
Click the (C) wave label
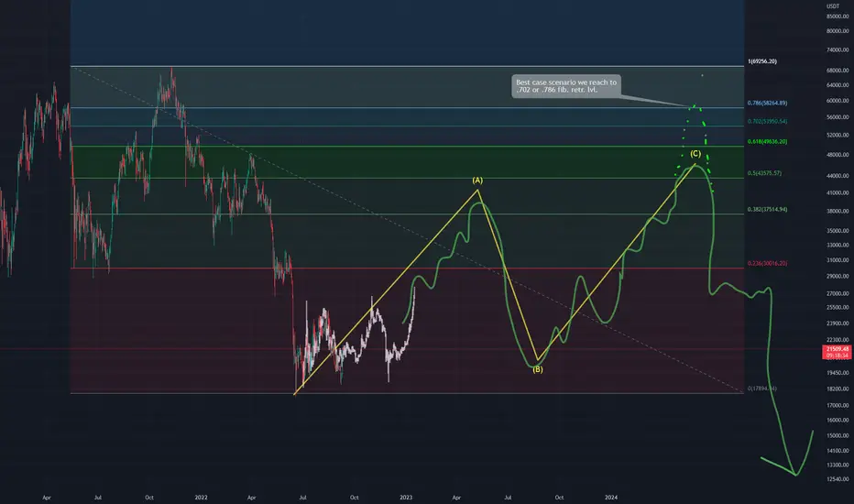click(695, 154)
